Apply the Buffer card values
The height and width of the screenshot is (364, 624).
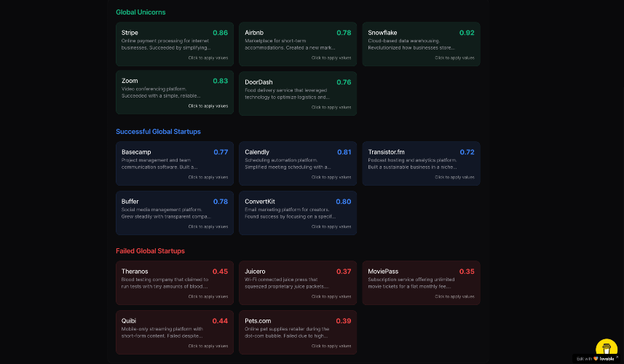175,213
